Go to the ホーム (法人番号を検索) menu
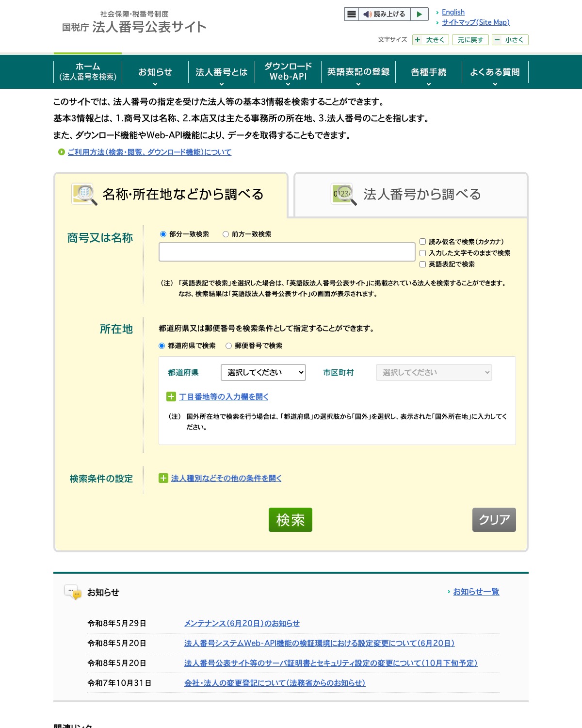The height and width of the screenshot is (728, 582). [x=88, y=72]
